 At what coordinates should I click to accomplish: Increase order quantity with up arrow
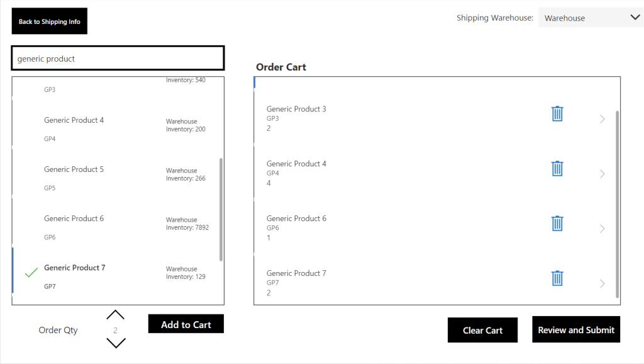[x=116, y=315]
